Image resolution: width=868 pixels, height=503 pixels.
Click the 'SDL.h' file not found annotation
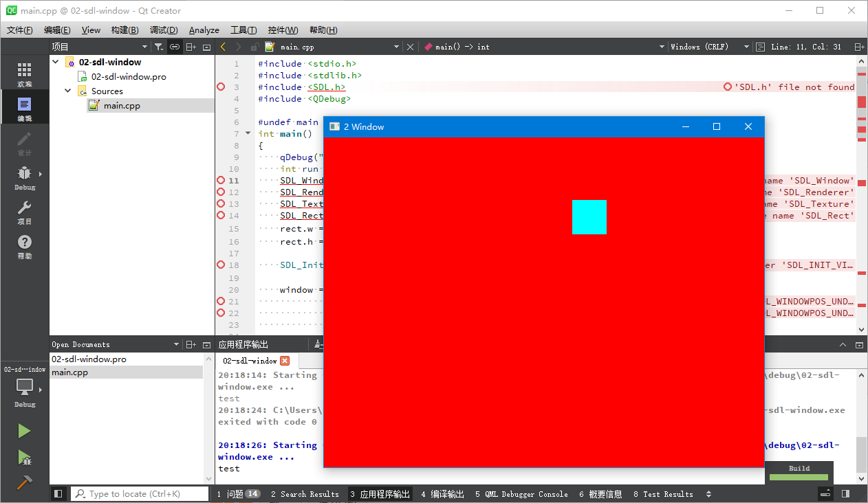coord(789,87)
